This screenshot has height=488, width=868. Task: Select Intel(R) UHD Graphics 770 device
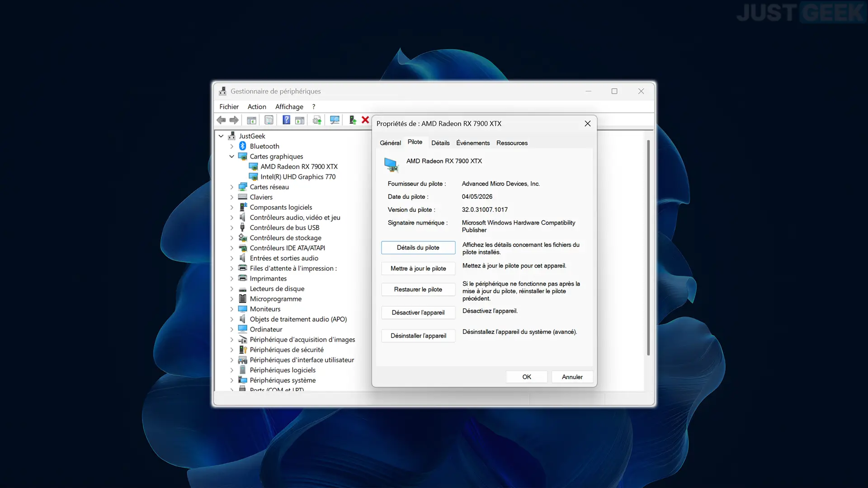click(x=298, y=177)
